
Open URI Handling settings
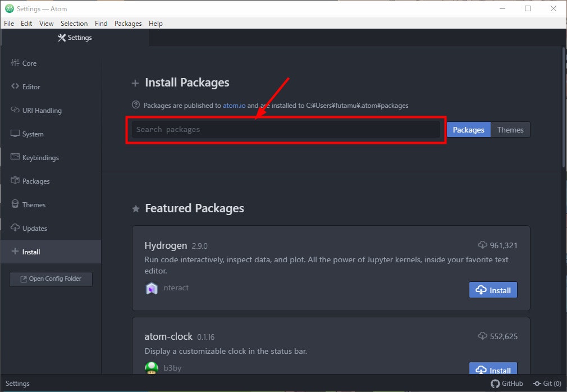[x=51, y=110]
